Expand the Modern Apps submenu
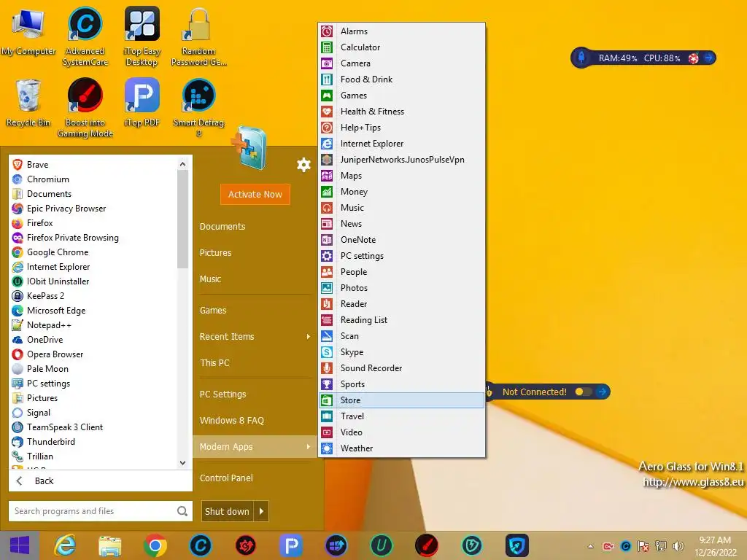The height and width of the screenshot is (560, 747). (255, 447)
